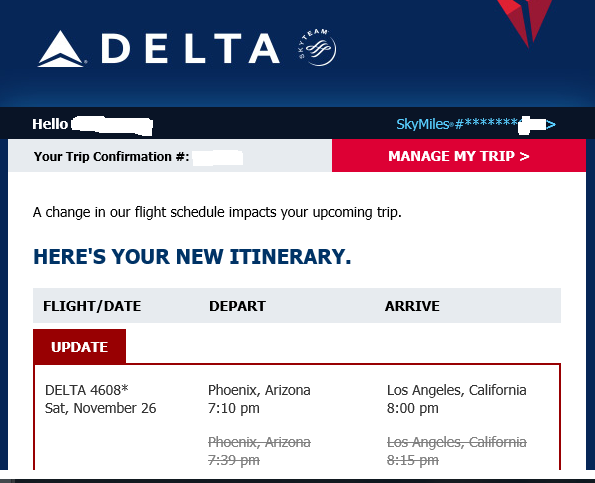Click the new 7:10 pm departure time
This screenshot has width=595, height=483.
click(234, 408)
